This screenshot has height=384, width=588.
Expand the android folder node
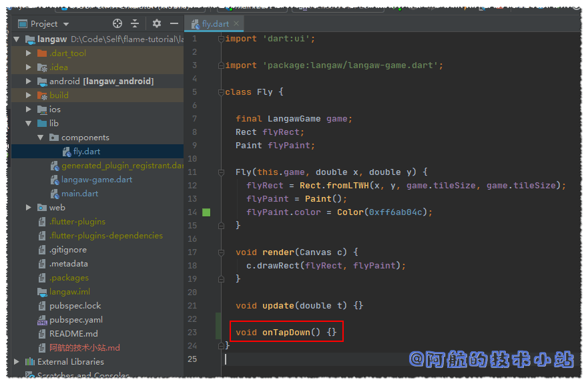click(x=29, y=81)
